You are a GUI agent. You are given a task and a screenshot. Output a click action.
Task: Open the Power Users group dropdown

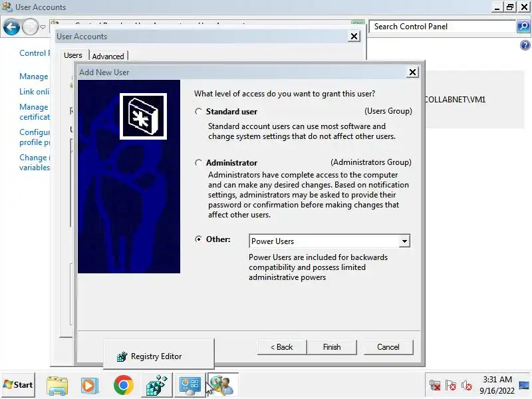coord(404,241)
